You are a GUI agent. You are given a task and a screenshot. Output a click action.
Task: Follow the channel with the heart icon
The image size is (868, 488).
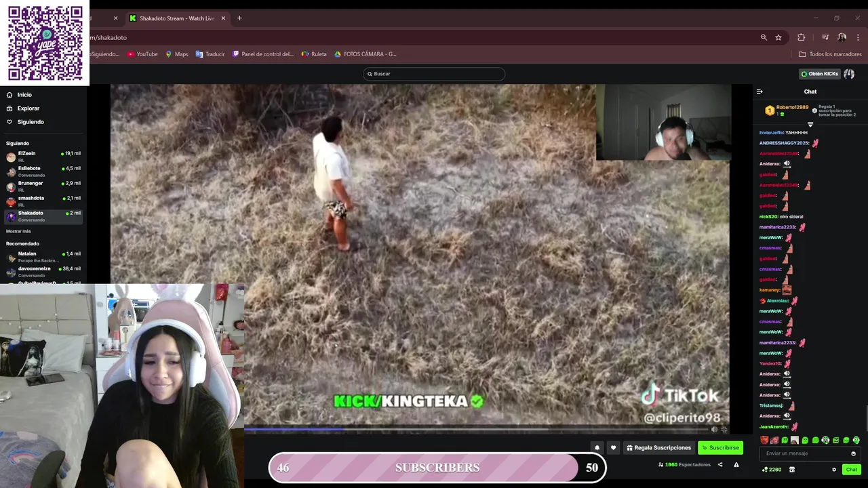pos(613,447)
